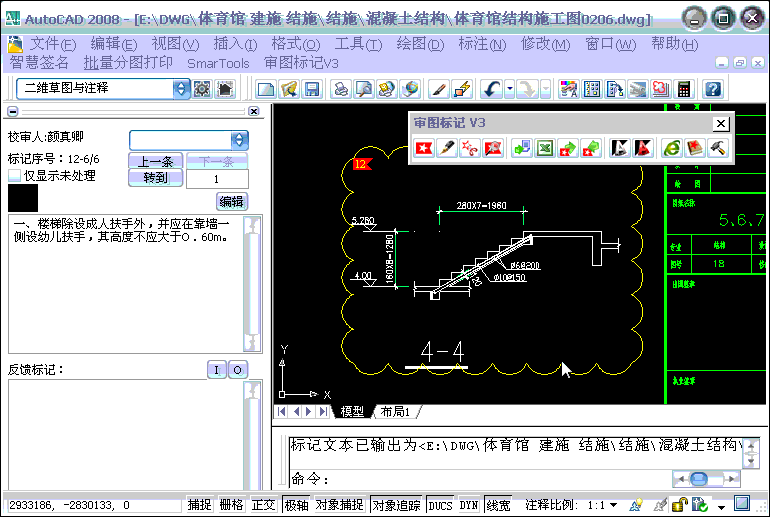Click the Help question mark icon
The width and height of the screenshot is (770, 517).
point(713,89)
